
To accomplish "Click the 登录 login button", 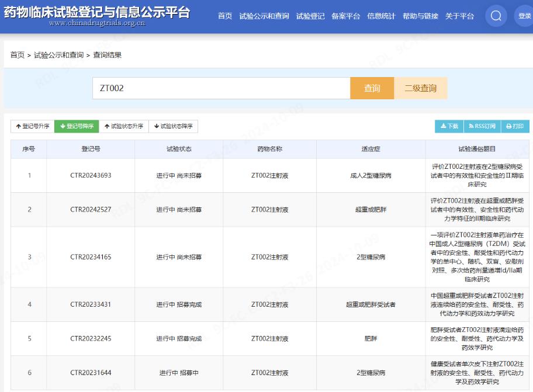I will pyautogui.click(x=524, y=16).
